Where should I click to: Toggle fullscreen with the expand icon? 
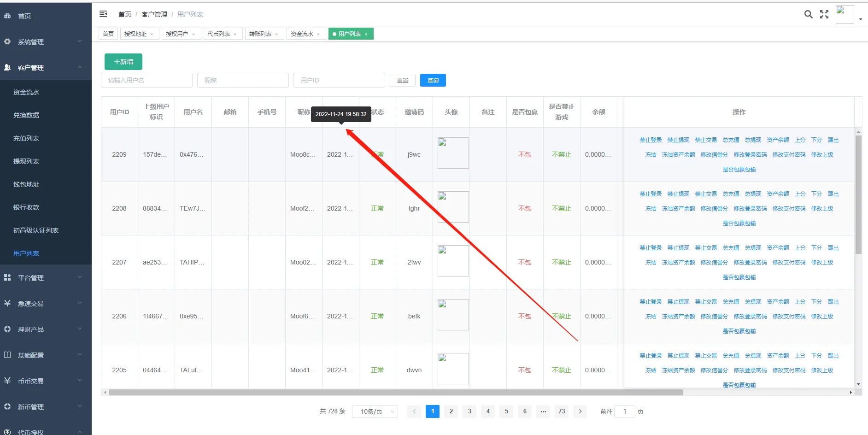point(824,14)
